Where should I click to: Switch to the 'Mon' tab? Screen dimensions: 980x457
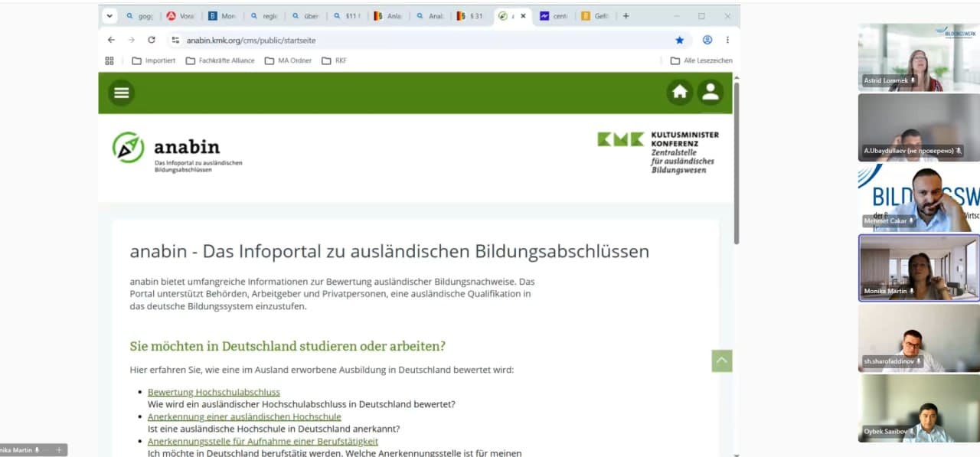[222, 16]
